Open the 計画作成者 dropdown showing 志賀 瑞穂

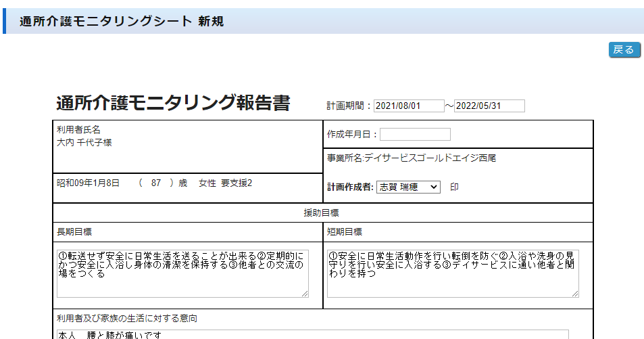click(x=408, y=187)
